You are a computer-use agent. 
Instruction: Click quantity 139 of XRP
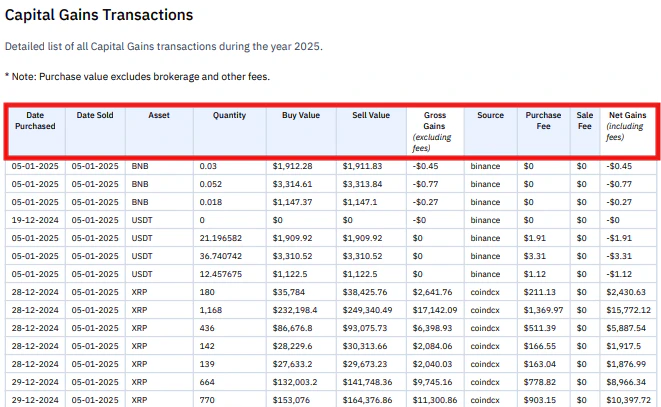click(x=207, y=364)
